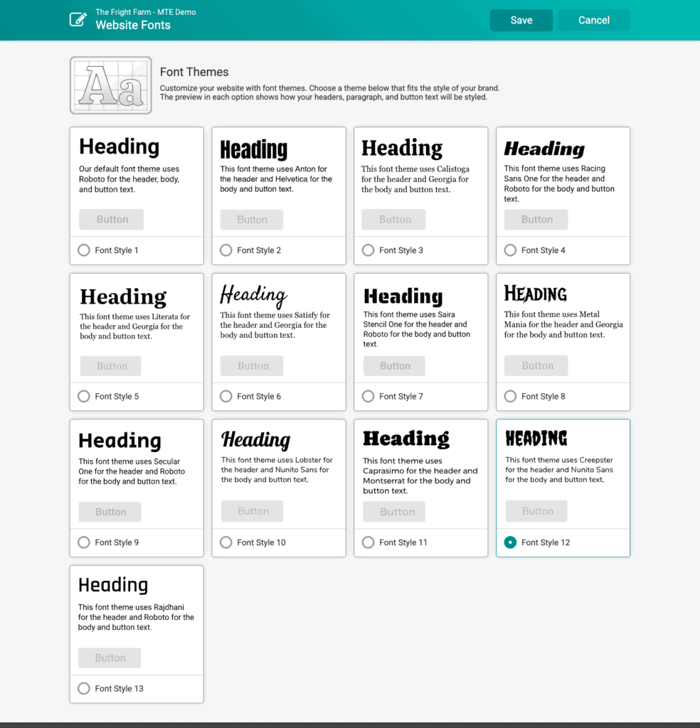Viewport: 700px width, 728px height.
Task: Click the Secular One preview Button
Action: point(110,512)
